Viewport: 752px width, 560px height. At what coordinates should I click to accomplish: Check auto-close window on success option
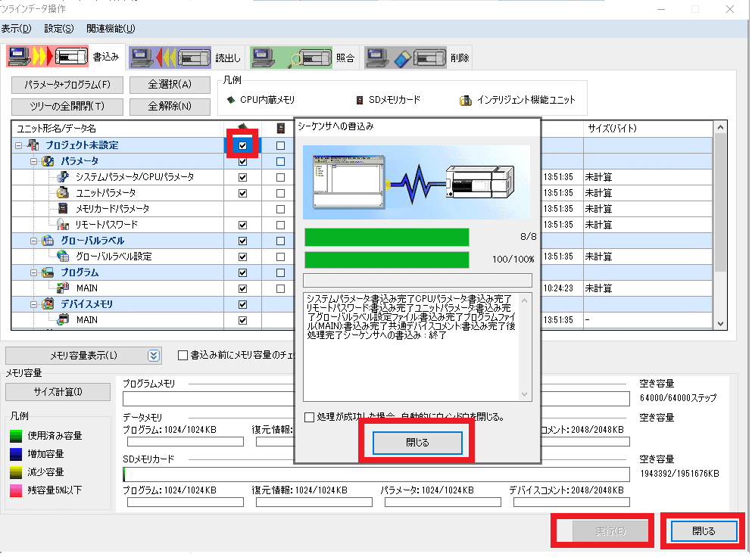coord(309,417)
